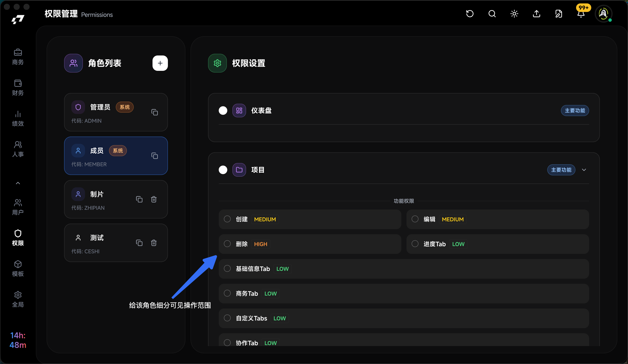Click the 功能权限 section label
Viewport: 628px width, 364px height.
coord(404,201)
